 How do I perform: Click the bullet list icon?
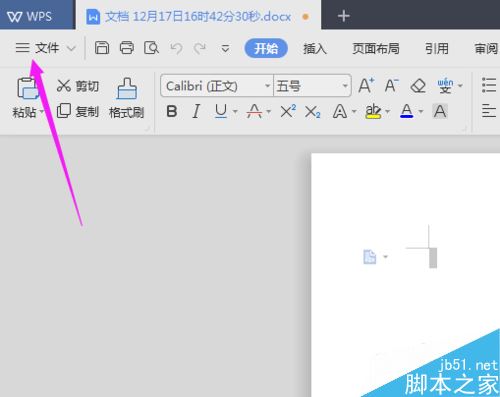489,85
